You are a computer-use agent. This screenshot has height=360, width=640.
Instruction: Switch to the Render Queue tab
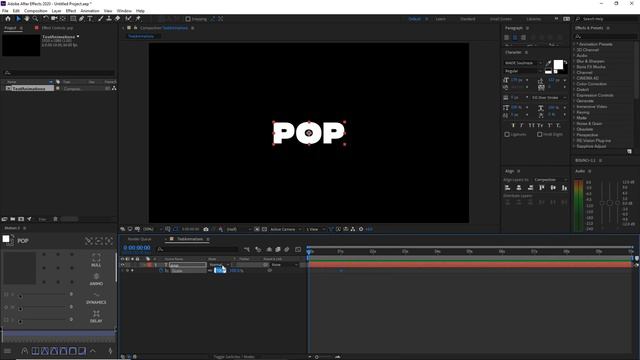click(140, 239)
